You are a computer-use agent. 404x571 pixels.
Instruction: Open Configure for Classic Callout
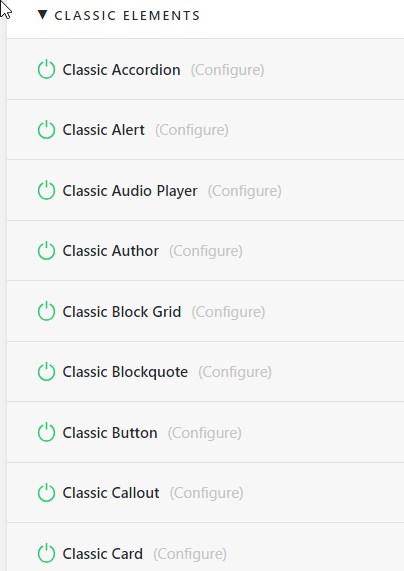[207, 493]
